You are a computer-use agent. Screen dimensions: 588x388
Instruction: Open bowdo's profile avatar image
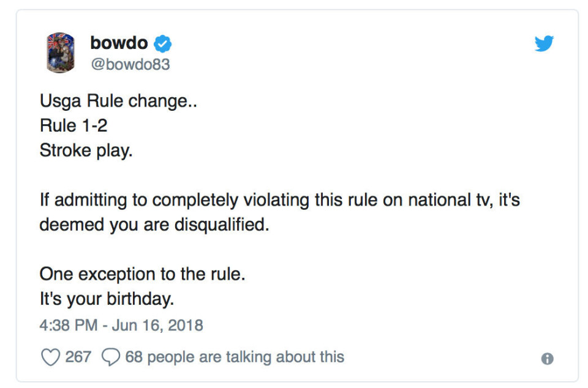click(60, 53)
